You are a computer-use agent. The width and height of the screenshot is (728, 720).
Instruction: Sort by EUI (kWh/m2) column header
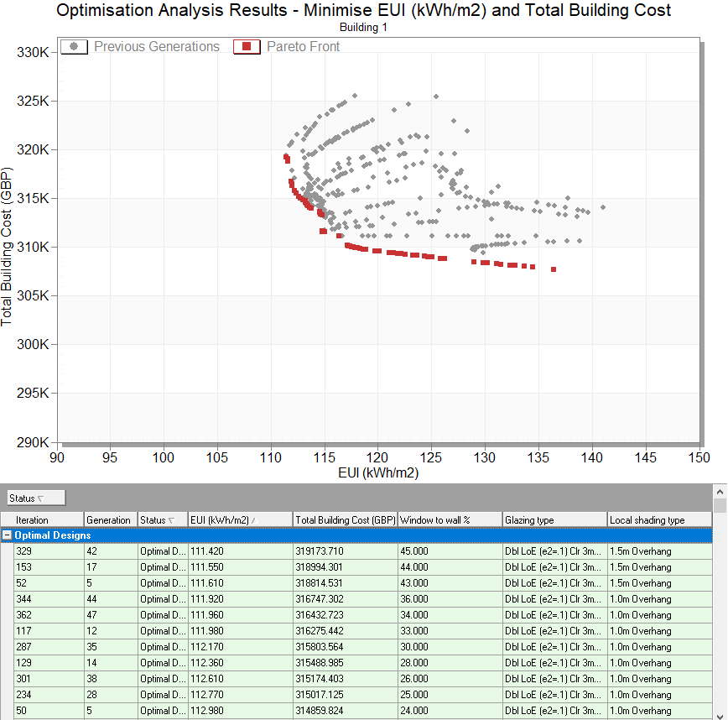(240, 520)
